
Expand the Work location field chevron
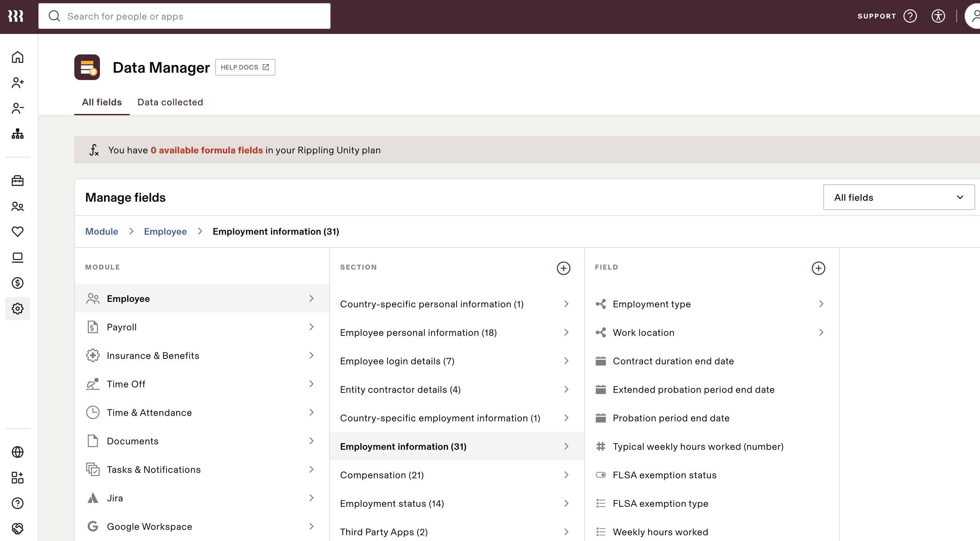(x=821, y=332)
